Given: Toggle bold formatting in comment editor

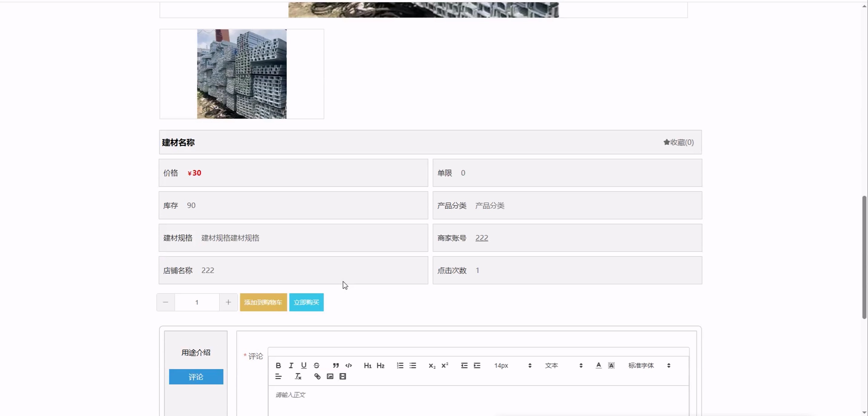Looking at the screenshot, I should [x=278, y=366].
